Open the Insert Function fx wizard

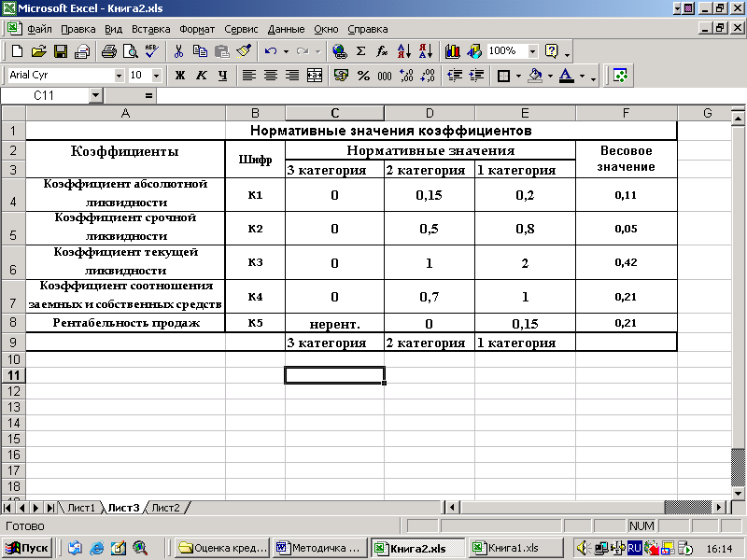pos(382,51)
